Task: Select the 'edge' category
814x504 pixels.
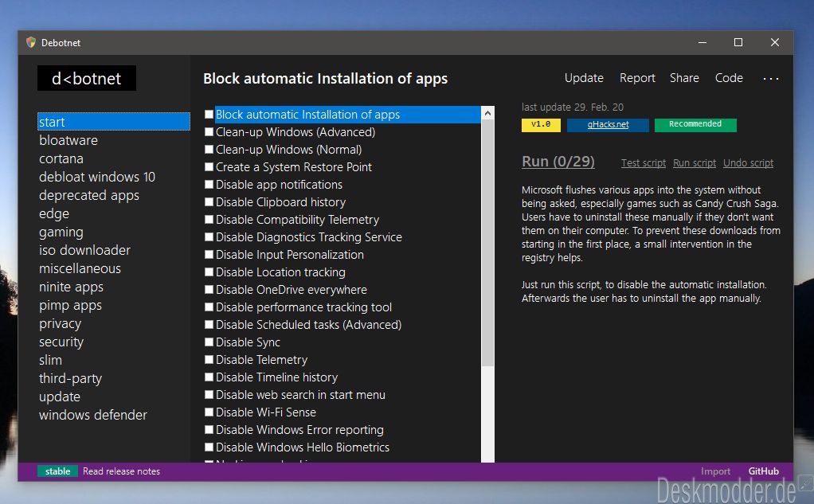Action: click(54, 214)
